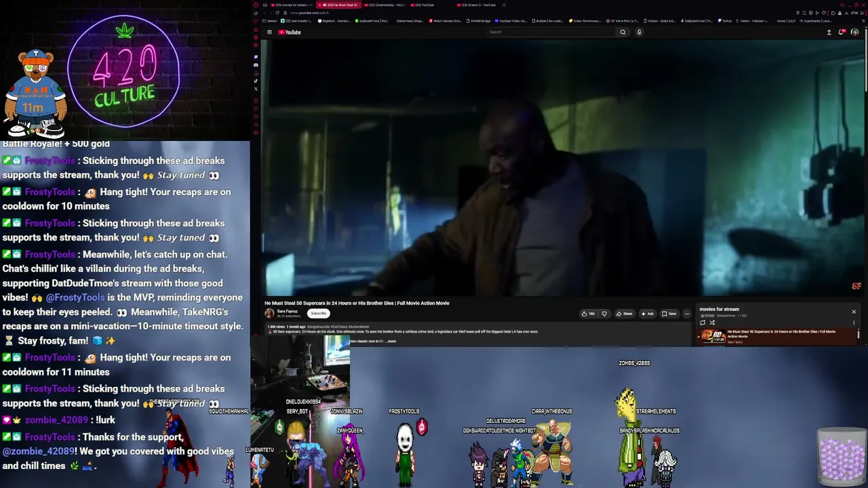This screenshot has width=868, height=488.
Task: Subscribe to the Sara Fayruz channel
Action: click(318, 313)
